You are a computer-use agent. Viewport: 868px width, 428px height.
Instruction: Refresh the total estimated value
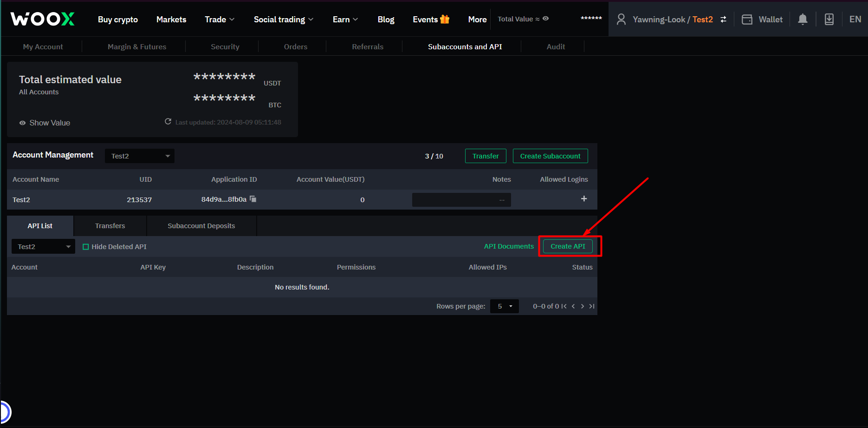(x=168, y=122)
